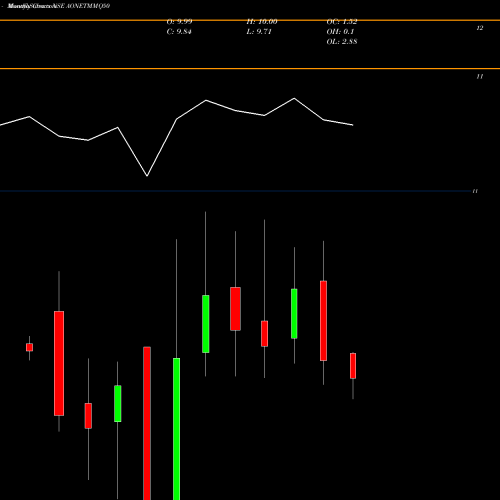Click the tall red candle cut off by chart bottom
500x500 pixels.
[147, 423]
